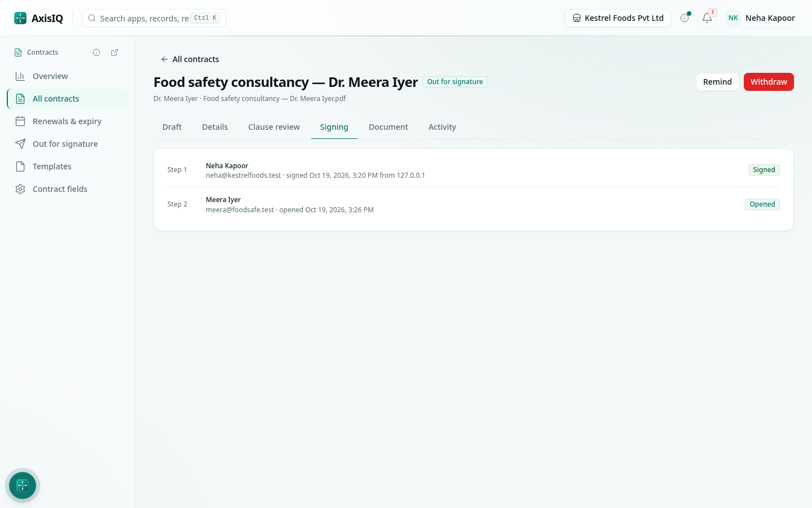Open the Kestrel Foods Pvt Ltd company switcher

[x=618, y=18]
